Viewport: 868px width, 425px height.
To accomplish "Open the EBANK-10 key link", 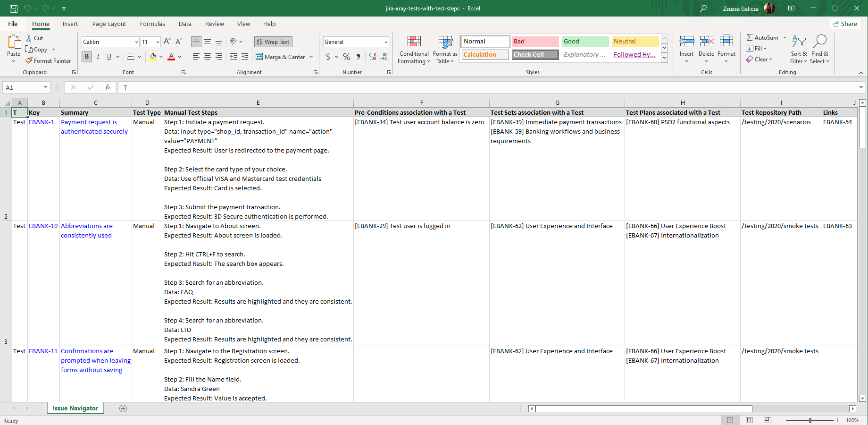I will (x=43, y=226).
